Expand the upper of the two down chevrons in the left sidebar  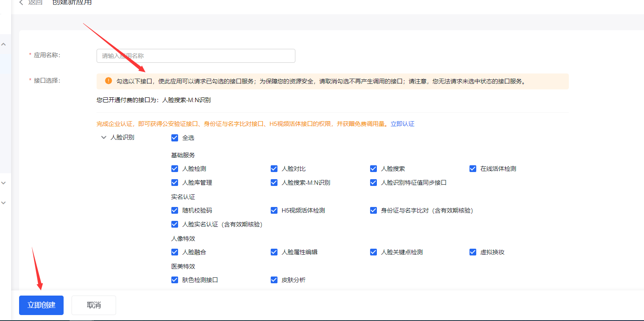pos(4,183)
